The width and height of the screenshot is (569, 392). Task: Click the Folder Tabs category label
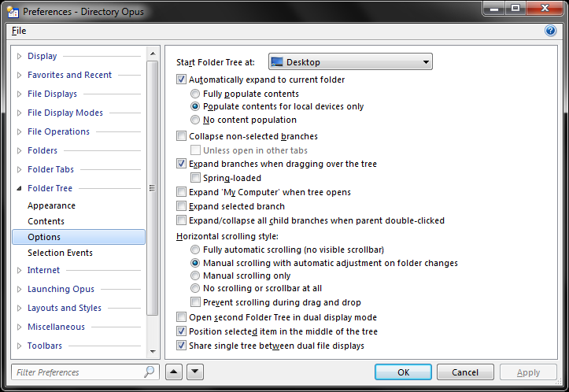[51, 169]
